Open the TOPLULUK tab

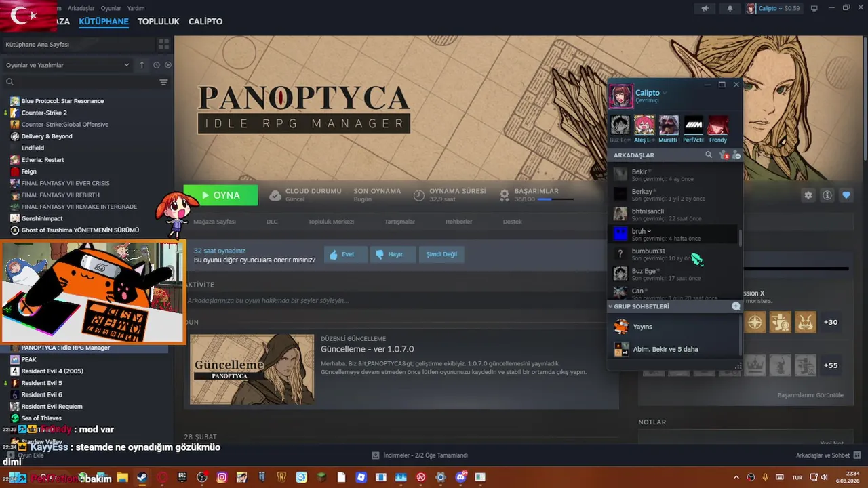[x=158, y=22]
